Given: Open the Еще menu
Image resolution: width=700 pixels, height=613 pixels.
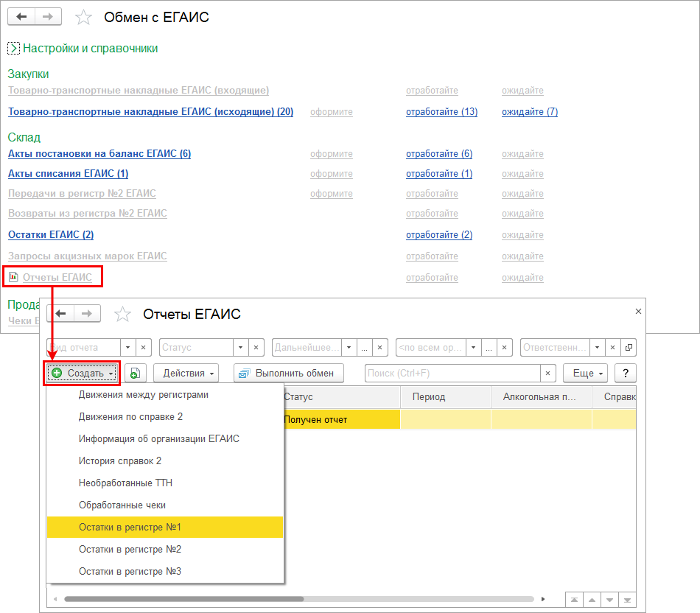Looking at the screenshot, I should pos(585,374).
